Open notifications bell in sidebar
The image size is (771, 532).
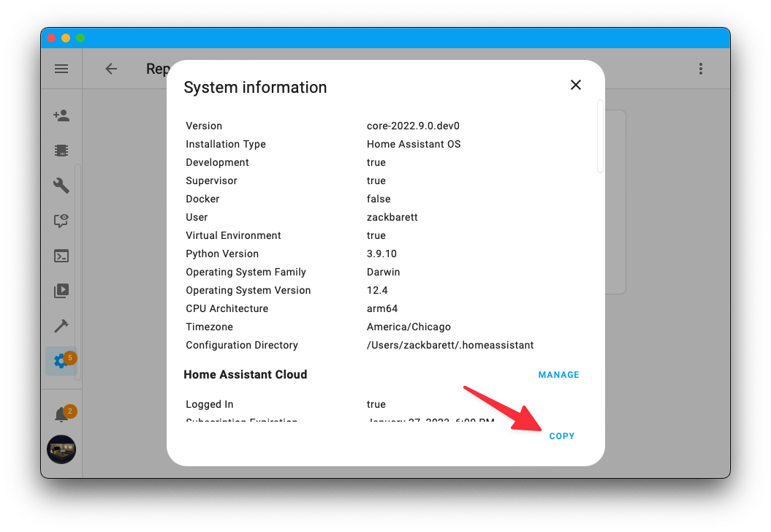coord(61,415)
